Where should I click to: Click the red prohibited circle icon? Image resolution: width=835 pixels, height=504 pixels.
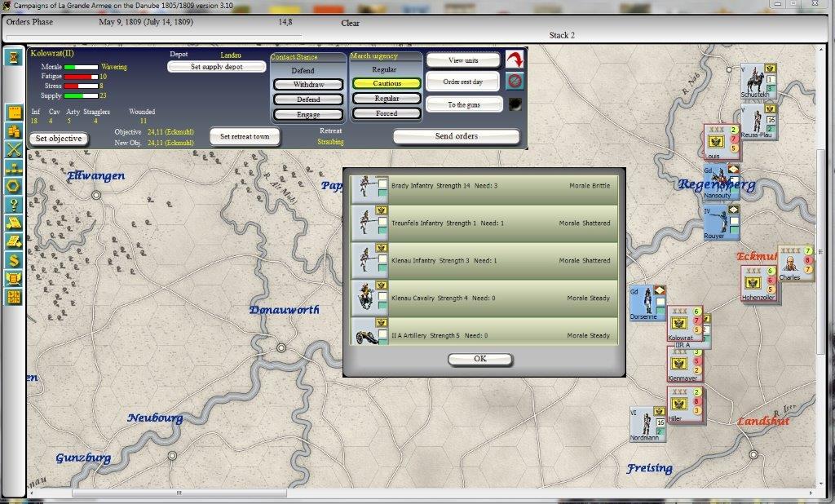tap(515, 82)
